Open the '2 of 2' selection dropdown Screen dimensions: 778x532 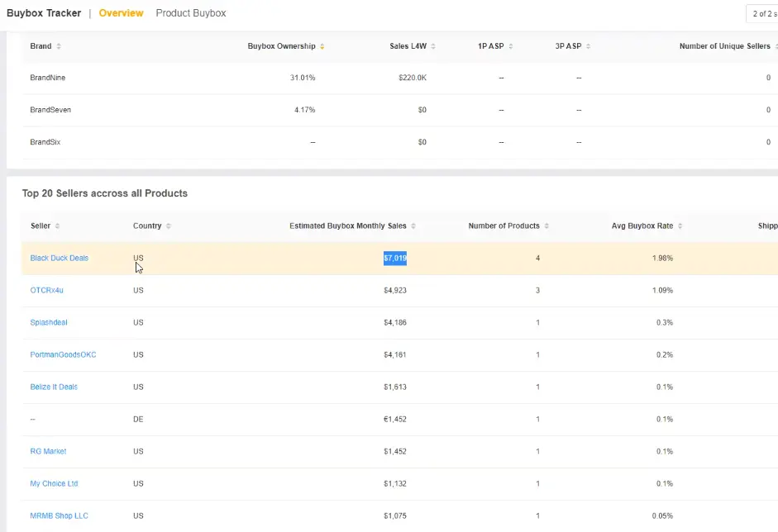[x=761, y=14]
